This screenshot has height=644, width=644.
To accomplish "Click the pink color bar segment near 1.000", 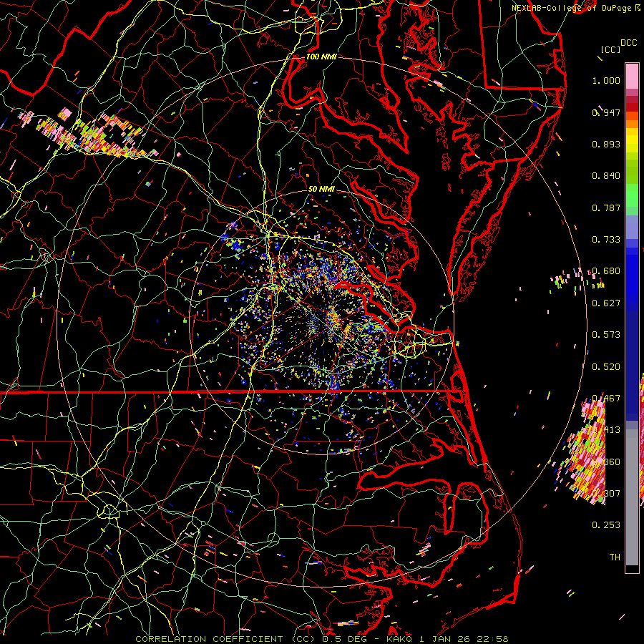I will tap(632, 76).
